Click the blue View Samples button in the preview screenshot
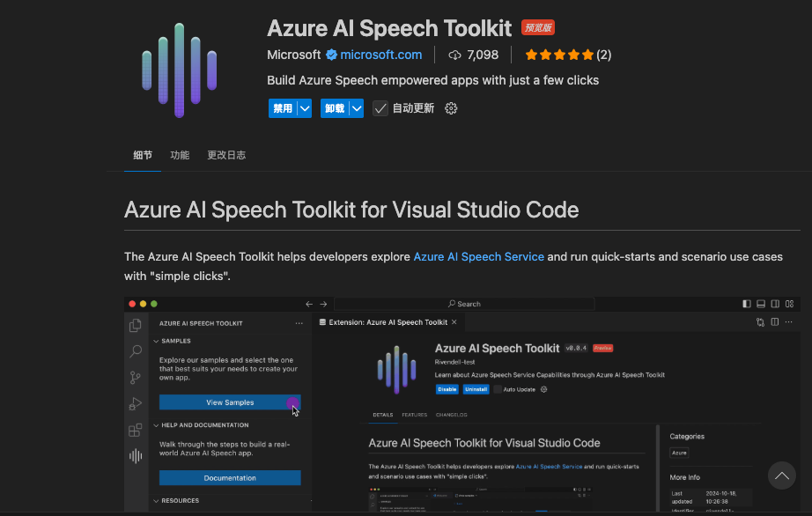Image resolution: width=812 pixels, height=516 pixels. pos(229,402)
